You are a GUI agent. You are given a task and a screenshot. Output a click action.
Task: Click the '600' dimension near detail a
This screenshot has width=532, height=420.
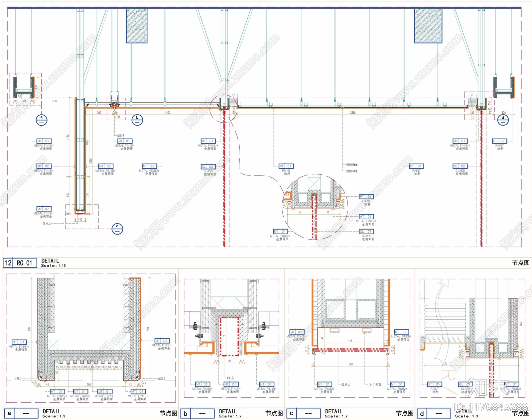click(x=55, y=101)
